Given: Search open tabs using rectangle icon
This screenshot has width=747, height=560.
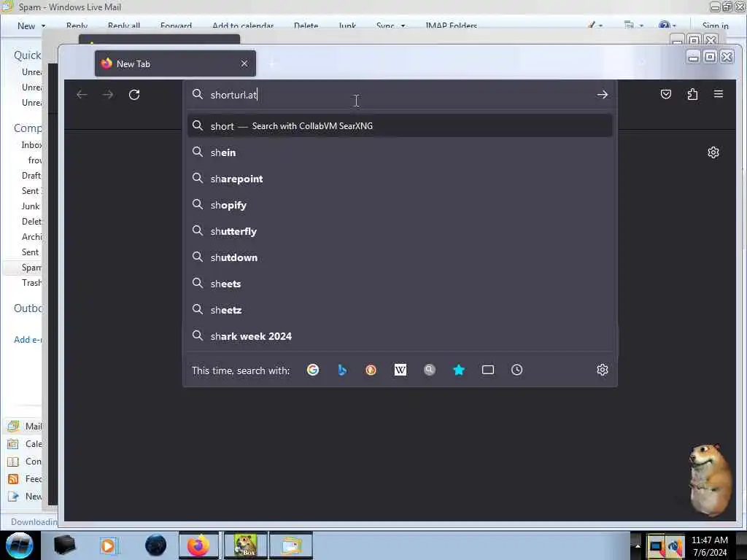Looking at the screenshot, I should 488,370.
